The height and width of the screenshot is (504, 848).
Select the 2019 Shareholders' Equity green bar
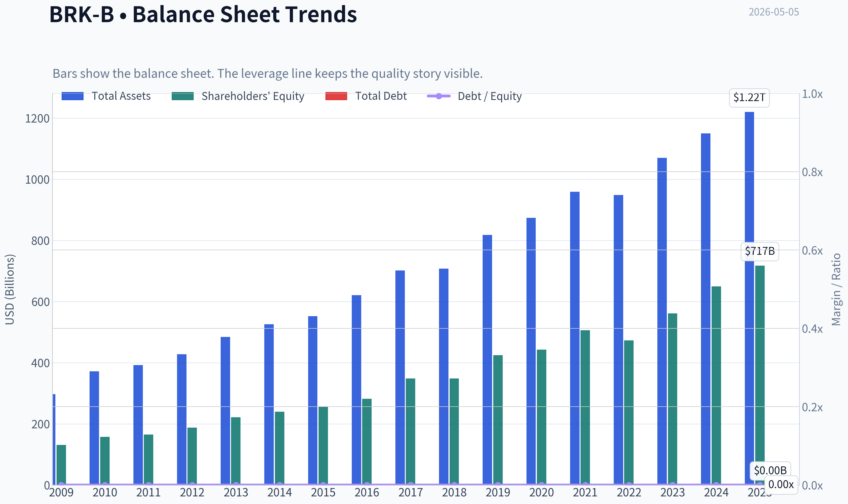[498, 420]
